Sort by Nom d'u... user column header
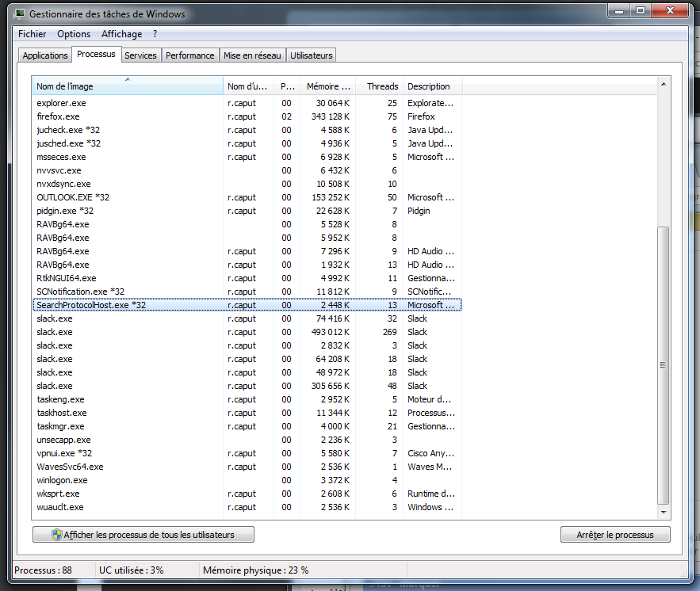The width and height of the screenshot is (700, 591). click(248, 86)
